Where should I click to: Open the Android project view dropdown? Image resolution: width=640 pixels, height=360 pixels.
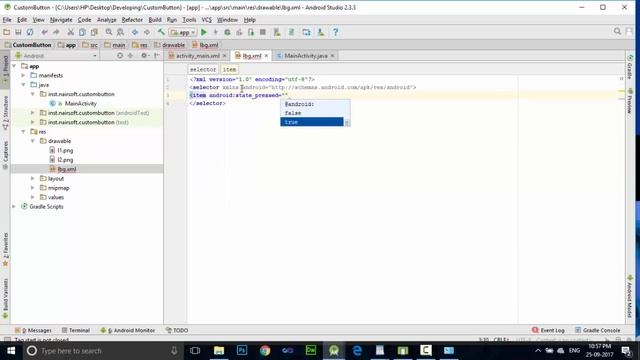click(56, 56)
